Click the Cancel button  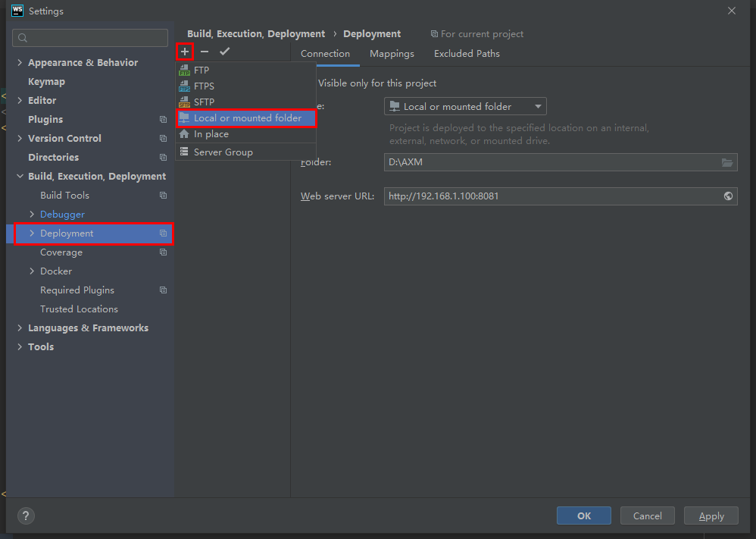pyautogui.click(x=647, y=515)
